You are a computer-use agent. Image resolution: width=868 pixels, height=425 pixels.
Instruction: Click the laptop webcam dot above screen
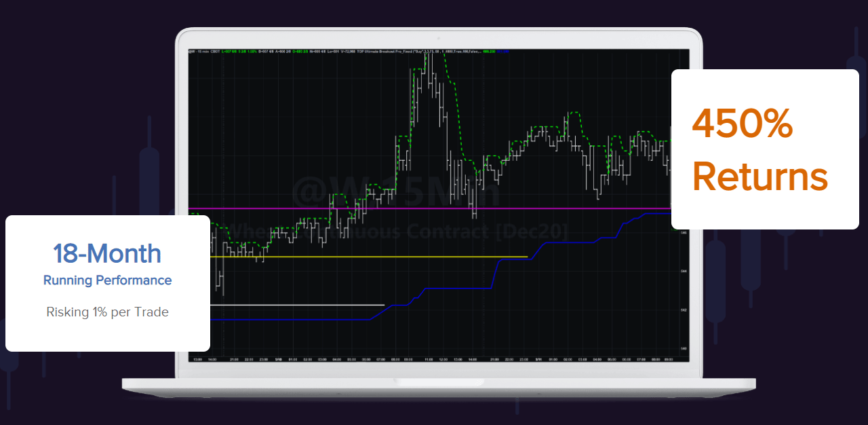pyautogui.click(x=438, y=37)
